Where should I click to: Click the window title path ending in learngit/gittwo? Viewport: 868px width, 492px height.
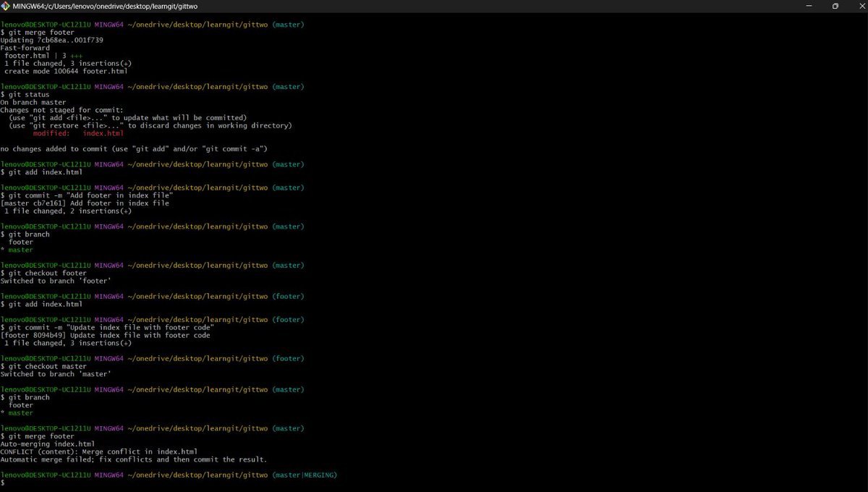105,6
